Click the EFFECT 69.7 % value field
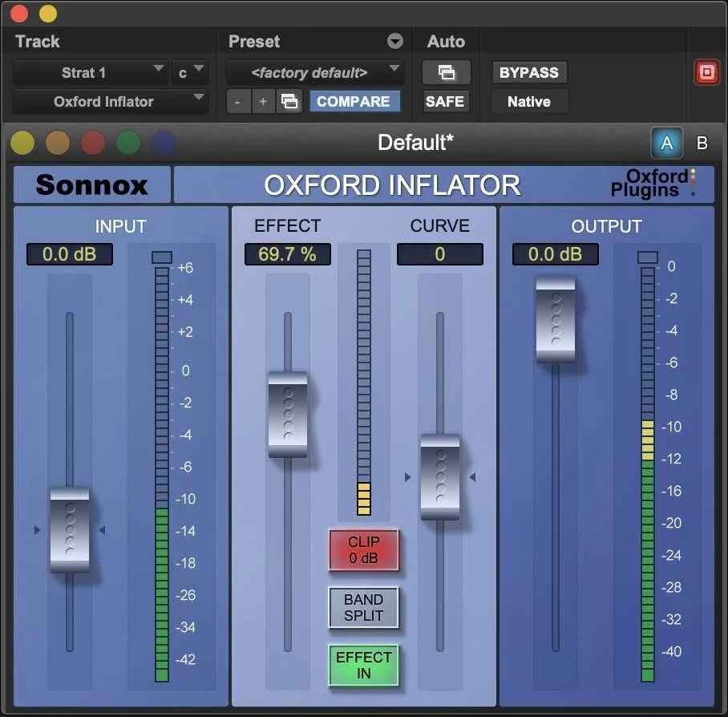The height and width of the screenshot is (717, 728). [x=288, y=254]
